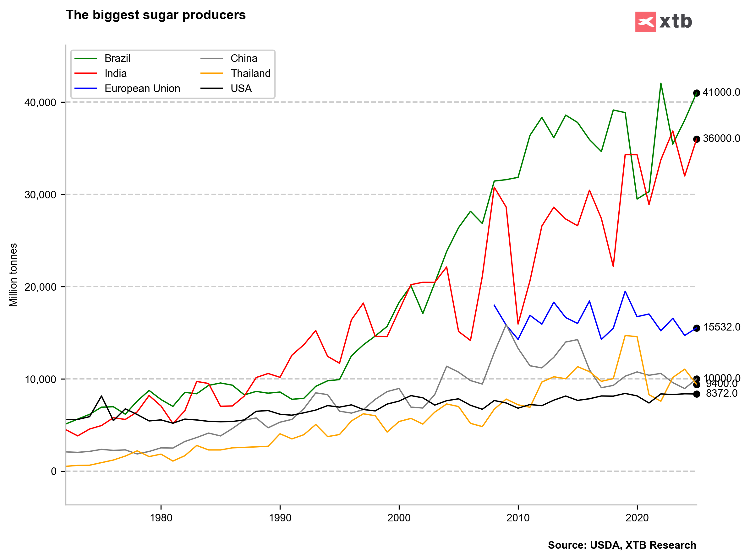Click the India red legend line

[85, 73]
